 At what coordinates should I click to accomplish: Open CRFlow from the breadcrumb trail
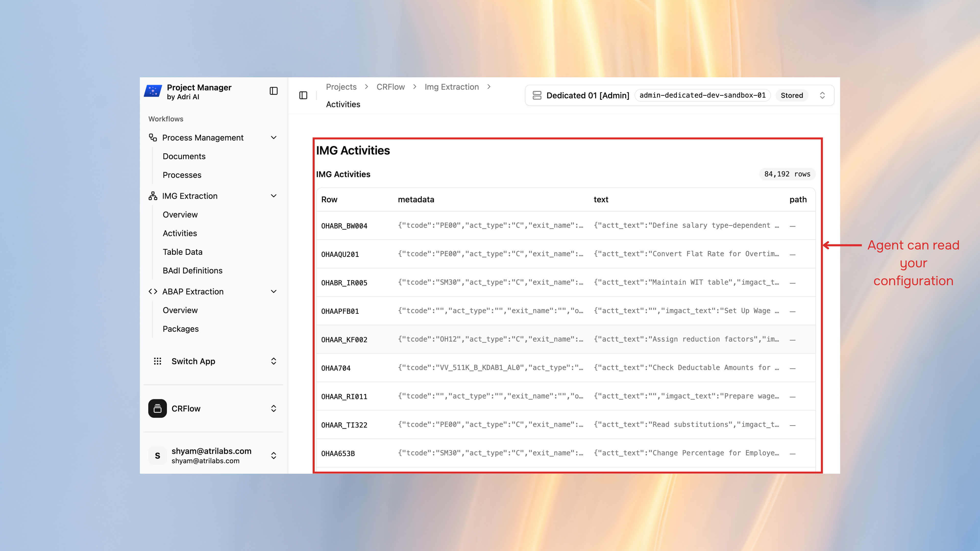(x=390, y=87)
